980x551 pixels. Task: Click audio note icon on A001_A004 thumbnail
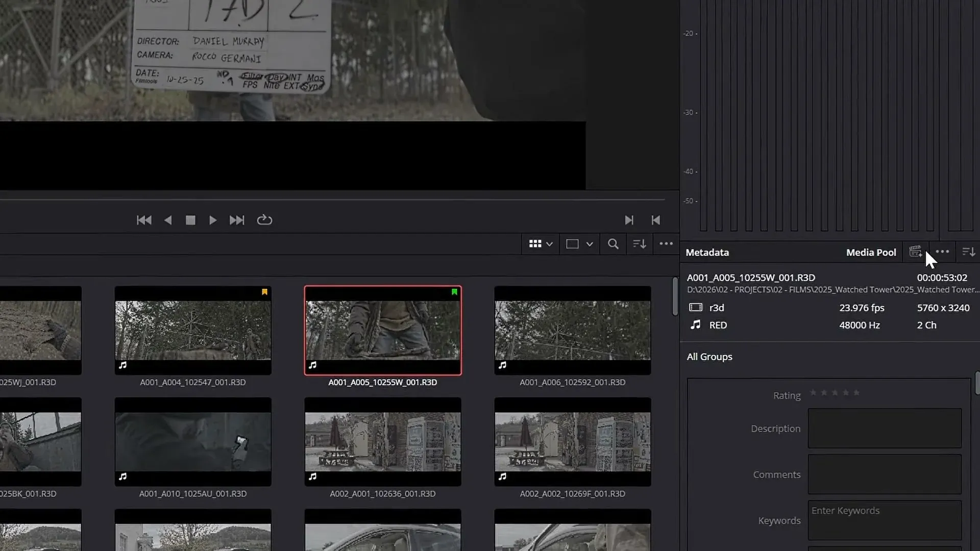pos(122,365)
